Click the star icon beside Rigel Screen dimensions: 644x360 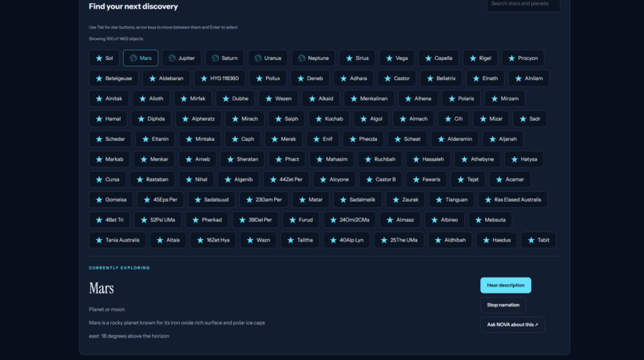(473, 58)
